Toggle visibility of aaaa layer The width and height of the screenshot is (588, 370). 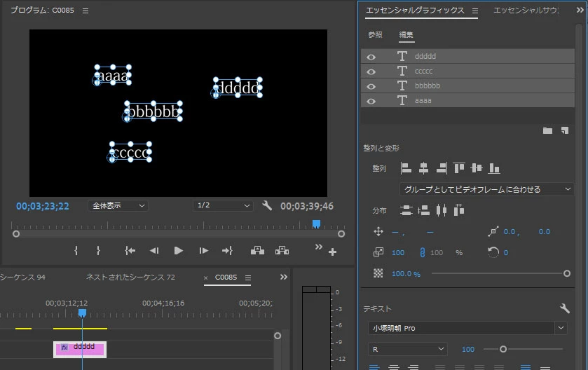371,101
